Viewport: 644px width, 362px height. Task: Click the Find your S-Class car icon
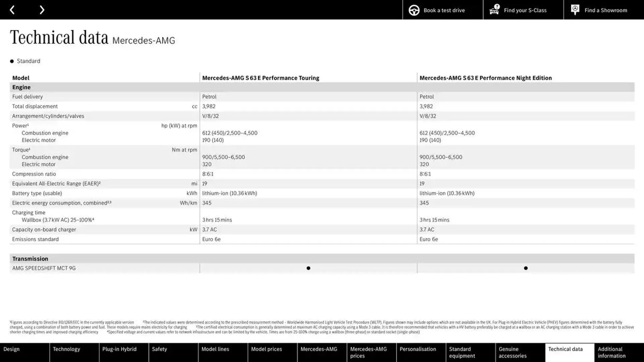(494, 10)
